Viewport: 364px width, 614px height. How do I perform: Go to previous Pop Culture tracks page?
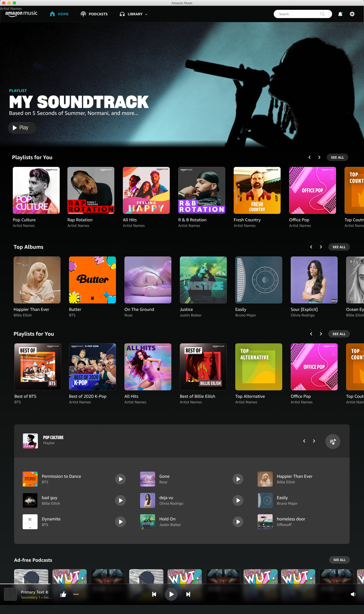304,441
